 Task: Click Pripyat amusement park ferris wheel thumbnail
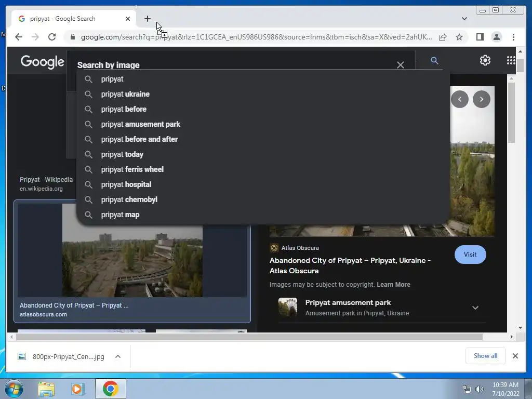288,307
